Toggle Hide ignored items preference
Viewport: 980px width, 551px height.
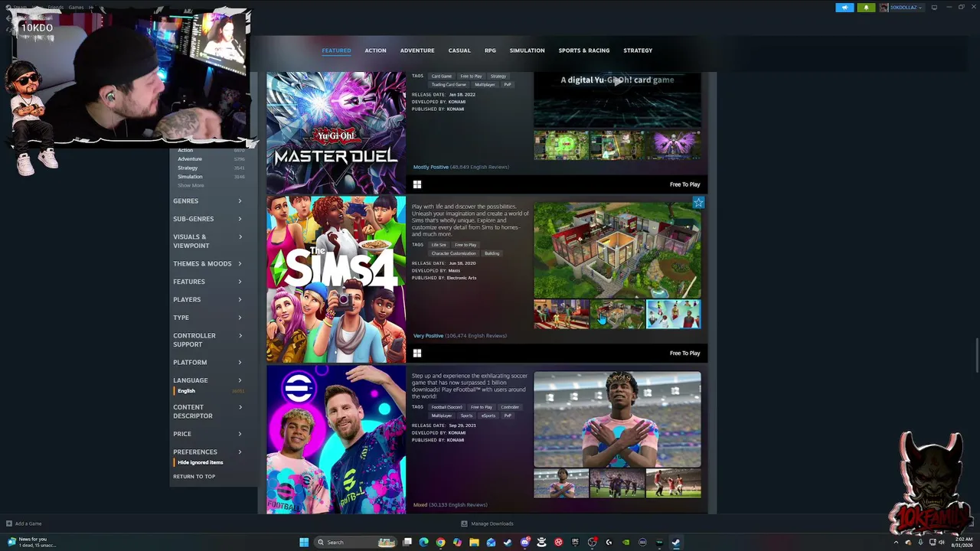(201, 462)
